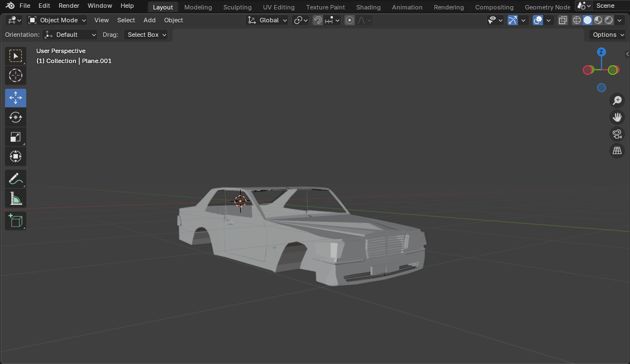Select wireframe viewport shading
Viewport: 630px width, 364px height.
pos(576,20)
